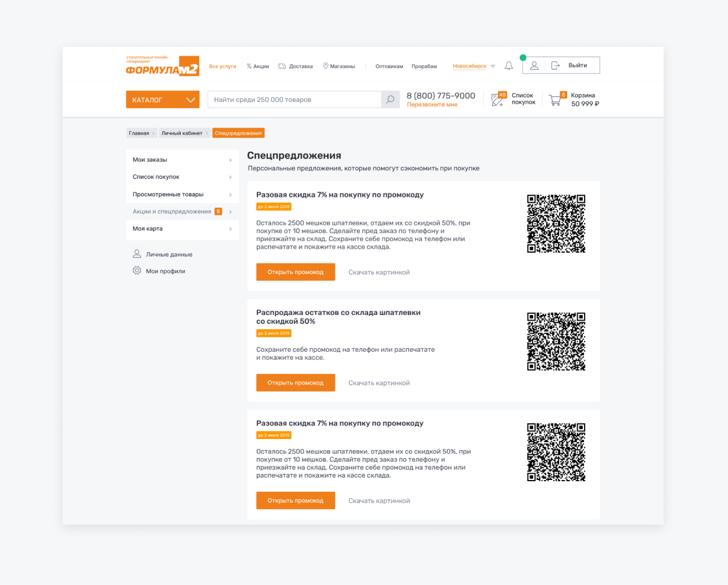This screenshot has height=585, width=728.
Task: Click the notification bell icon
Action: tap(509, 66)
